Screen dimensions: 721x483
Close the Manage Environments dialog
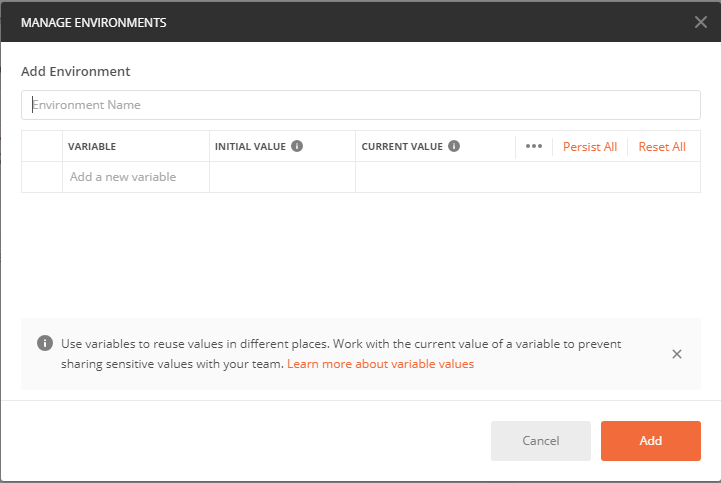pos(700,21)
